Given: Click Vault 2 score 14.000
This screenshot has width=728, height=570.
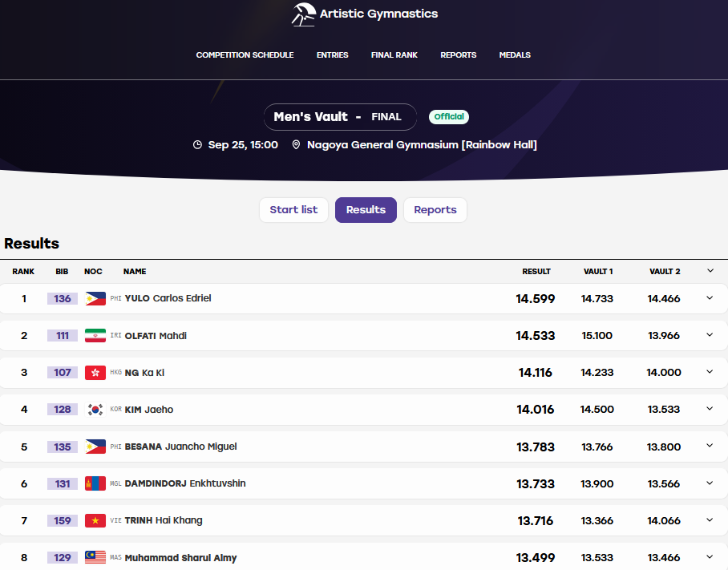Looking at the screenshot, I should 664,372.
